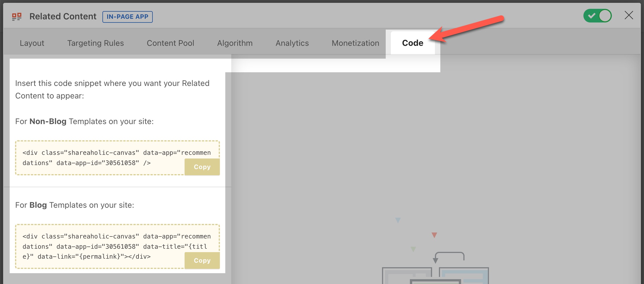View the Analytics tab
The image size is (644, 284).
(292, 43)
